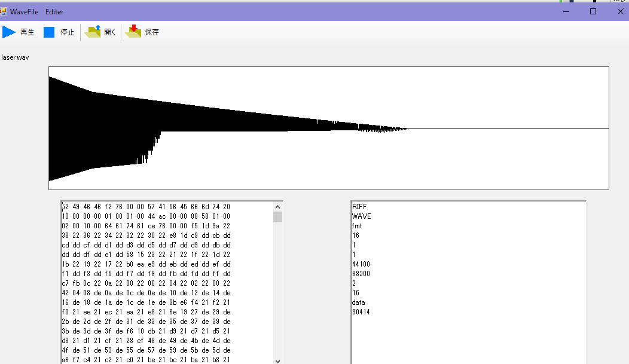Click the WaveFile Editer application icon in the title bar
The image size is (629, 364).
click(x=3, y=11)
